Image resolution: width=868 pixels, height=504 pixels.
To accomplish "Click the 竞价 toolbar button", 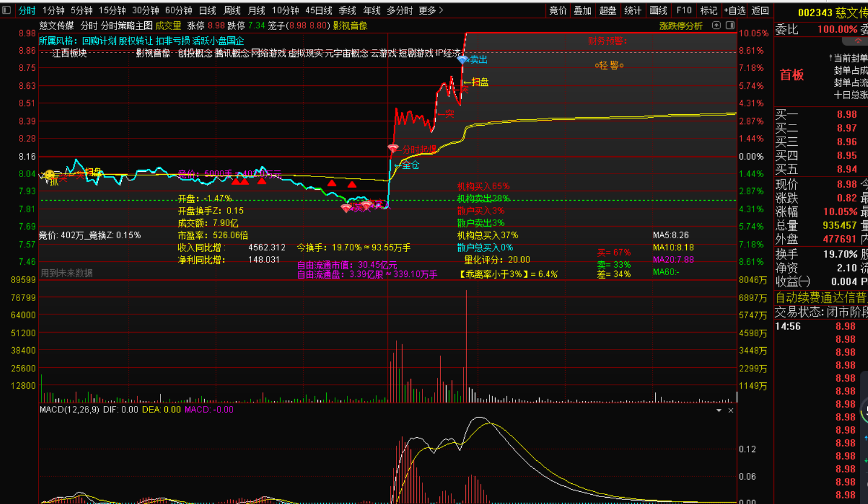I will click(558, 10).
